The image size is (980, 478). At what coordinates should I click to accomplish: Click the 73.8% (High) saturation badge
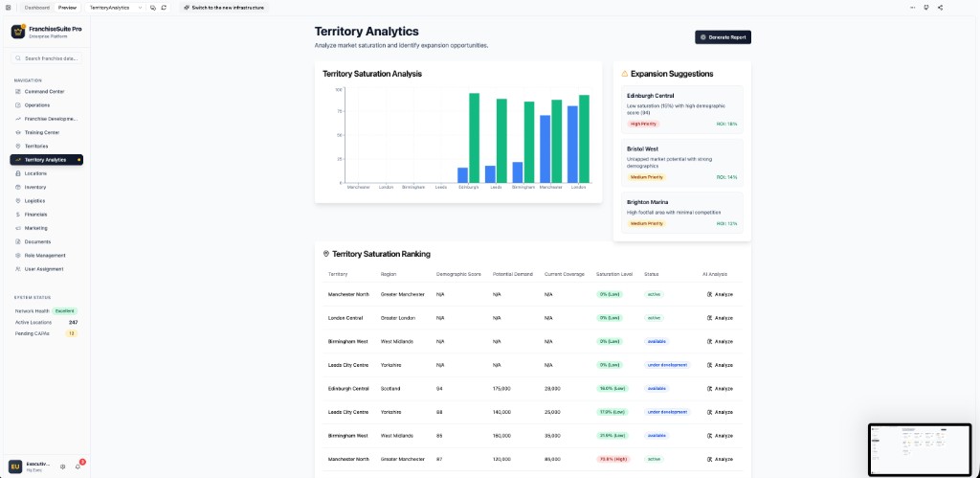[613, 459]
